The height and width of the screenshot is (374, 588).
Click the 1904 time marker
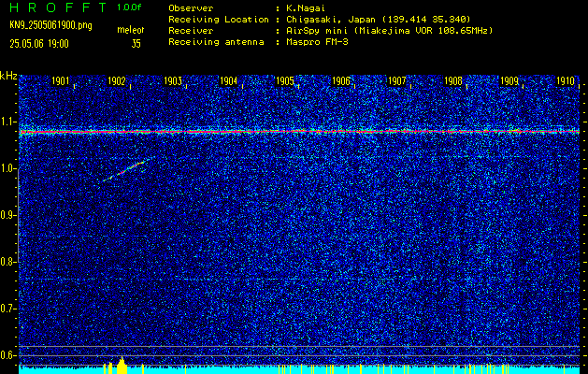(228, 81)
